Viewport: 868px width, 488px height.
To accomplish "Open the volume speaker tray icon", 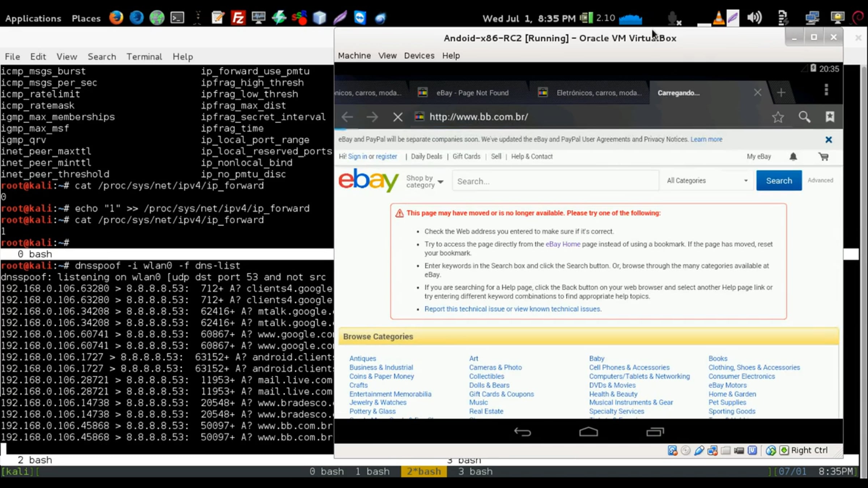I will [754, 17].
